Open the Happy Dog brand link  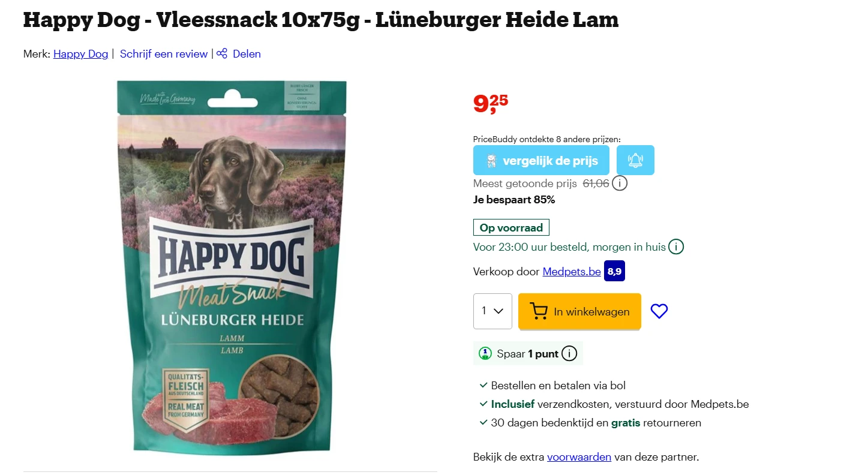(x=81, y=54)
